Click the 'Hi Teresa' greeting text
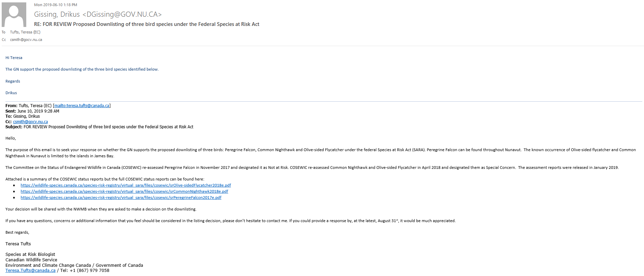Screen dimensions: 644x276 click(x=14, y=58)
